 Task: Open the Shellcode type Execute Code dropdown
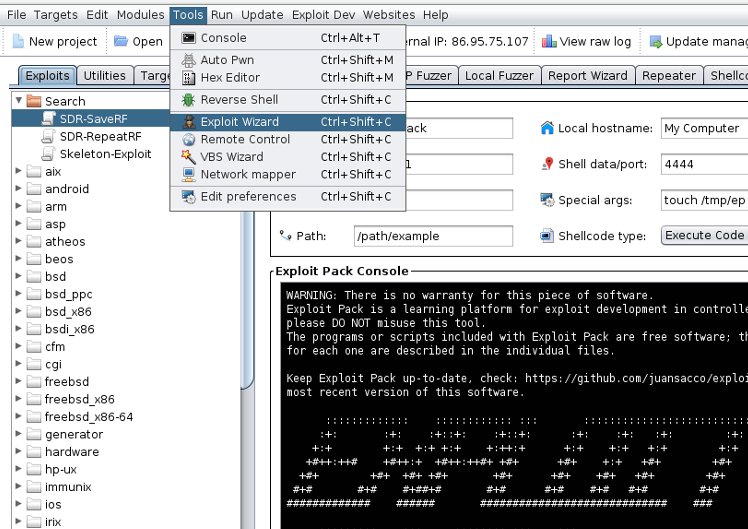[705, 236]
